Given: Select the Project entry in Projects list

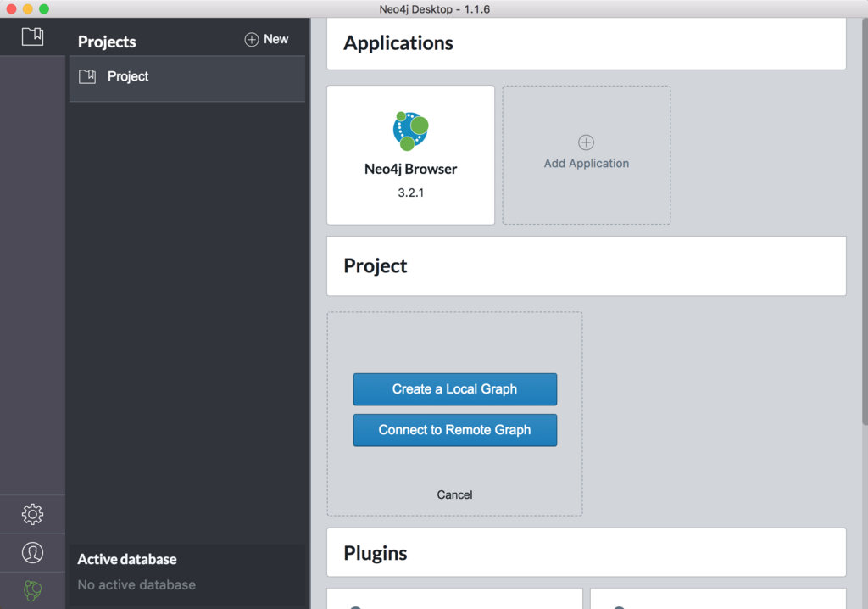Looking at the screenshot, I should coord(187,78).
